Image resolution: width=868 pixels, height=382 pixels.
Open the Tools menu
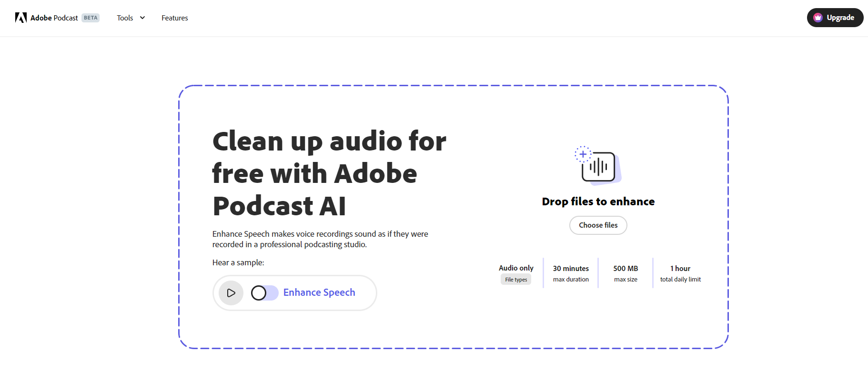pyautogui.click(x=125, y=18)
